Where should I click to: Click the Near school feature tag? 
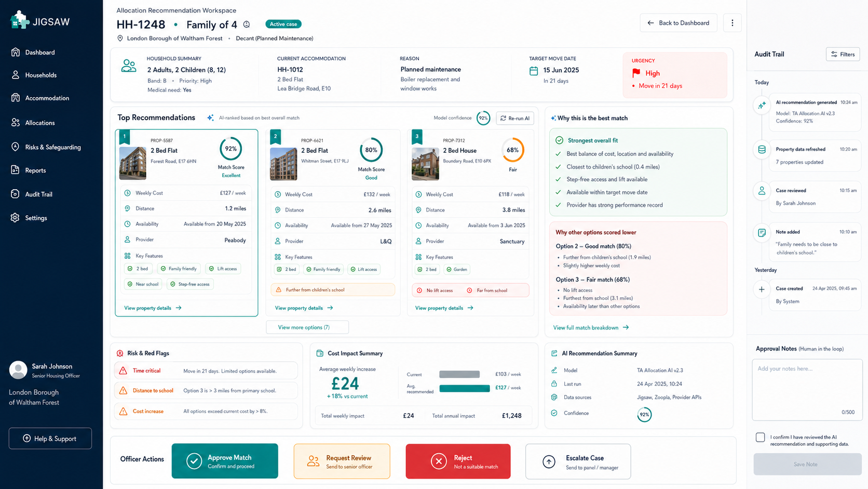point(143,284)
